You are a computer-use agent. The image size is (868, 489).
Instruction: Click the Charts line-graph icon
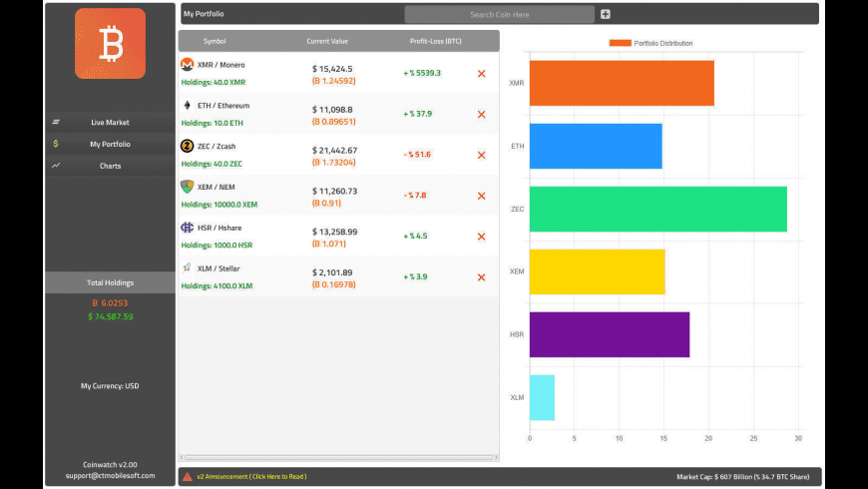tap(56, 165)
